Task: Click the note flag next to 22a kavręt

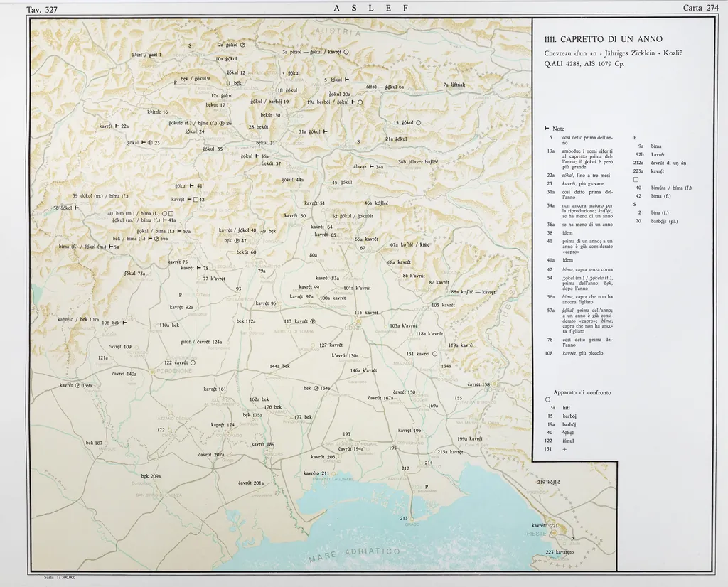Action: pyautogui.click(x=117, y=126)
